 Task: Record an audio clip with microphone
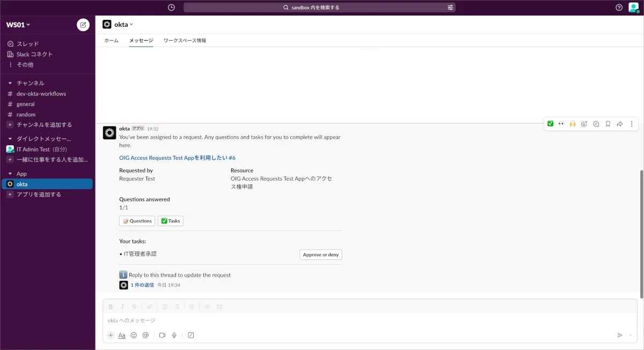[174, 335]
